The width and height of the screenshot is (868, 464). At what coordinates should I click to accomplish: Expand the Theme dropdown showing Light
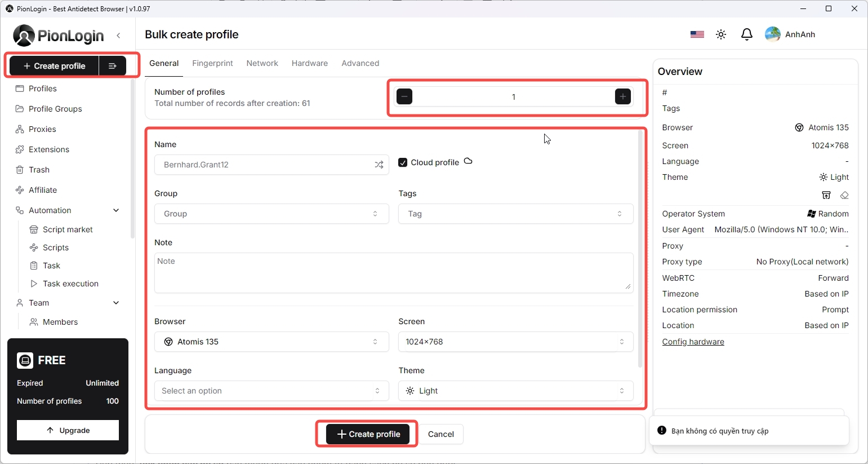(x=515, y=391)
